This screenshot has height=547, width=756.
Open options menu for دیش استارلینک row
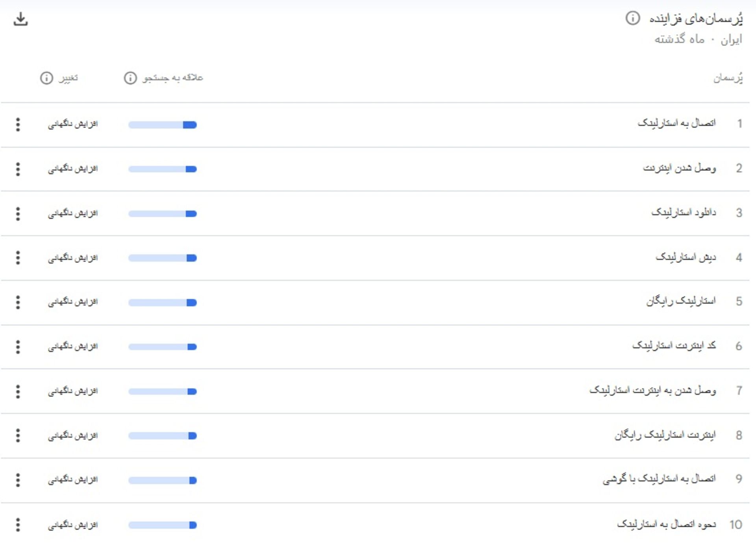[x=17, y=257]
